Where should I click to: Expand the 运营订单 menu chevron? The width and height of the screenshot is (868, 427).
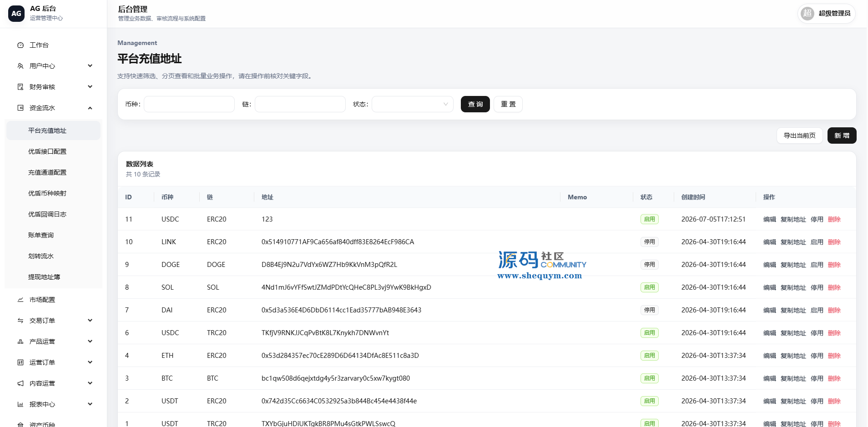[90, 362]
